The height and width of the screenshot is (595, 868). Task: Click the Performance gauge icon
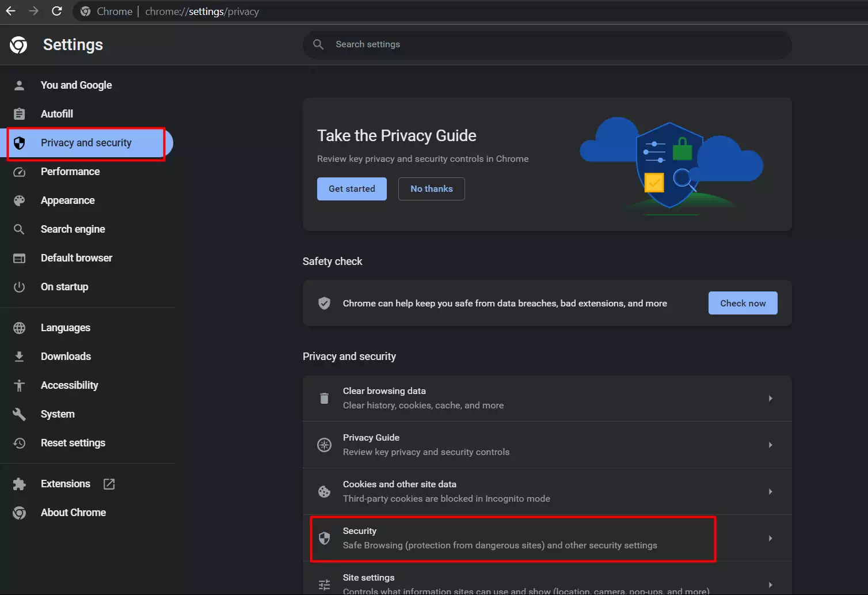[x=19, y=172]
